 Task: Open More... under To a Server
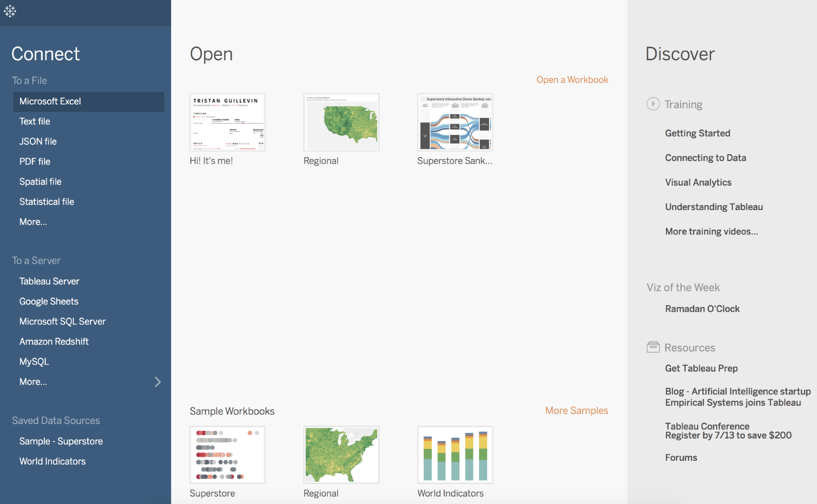pos(33,382)
